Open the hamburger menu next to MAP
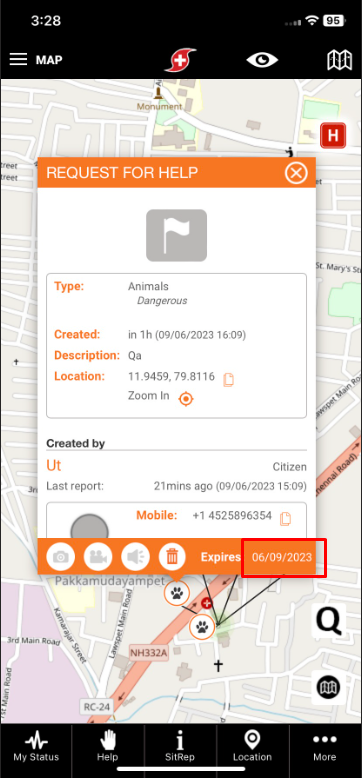Screen dimensions: 362x778 pyautogui.click(x=18, y=60)
